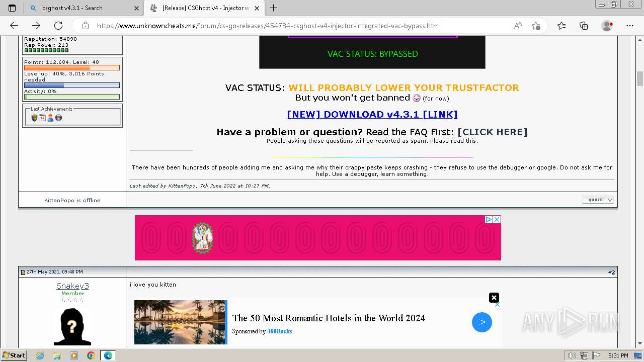Click the person achievement icon
The height and width of the screenshot is (362, 644).
point(50,118)
